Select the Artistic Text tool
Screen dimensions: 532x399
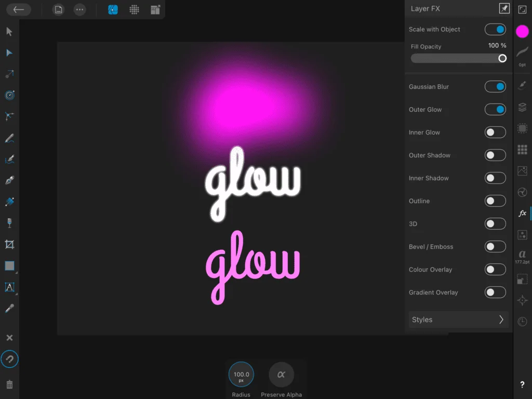click(x=9, y=287)
